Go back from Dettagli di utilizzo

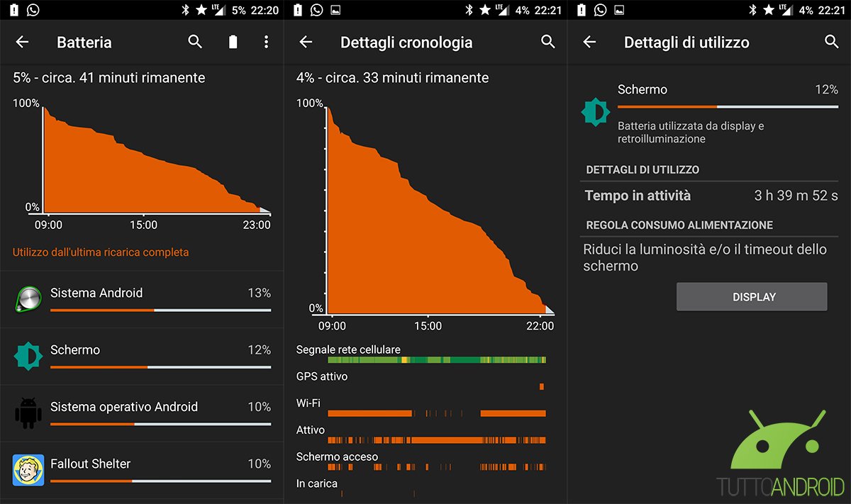click(589, 42)
